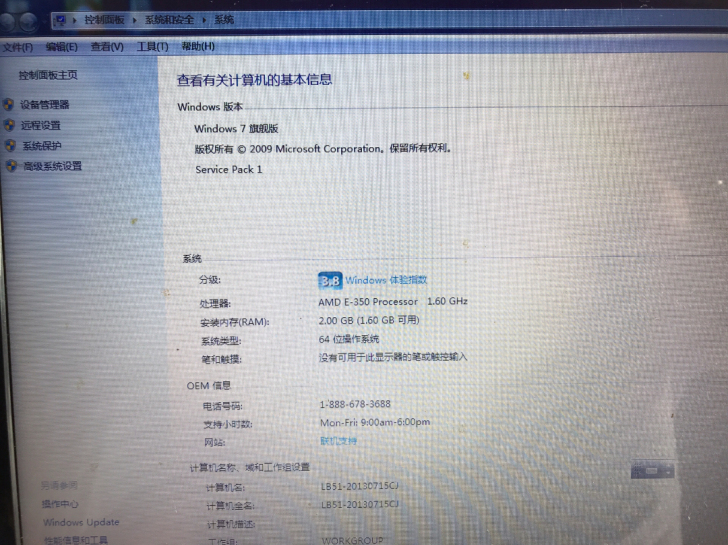Click the 2.00 GB (1.60 GB 可用) value

(369, 320)
